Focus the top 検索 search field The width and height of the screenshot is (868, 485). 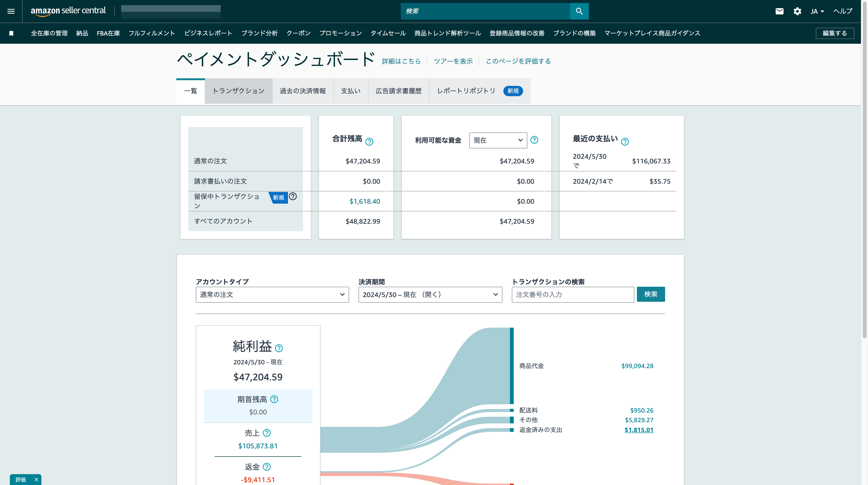coord(485,11)
